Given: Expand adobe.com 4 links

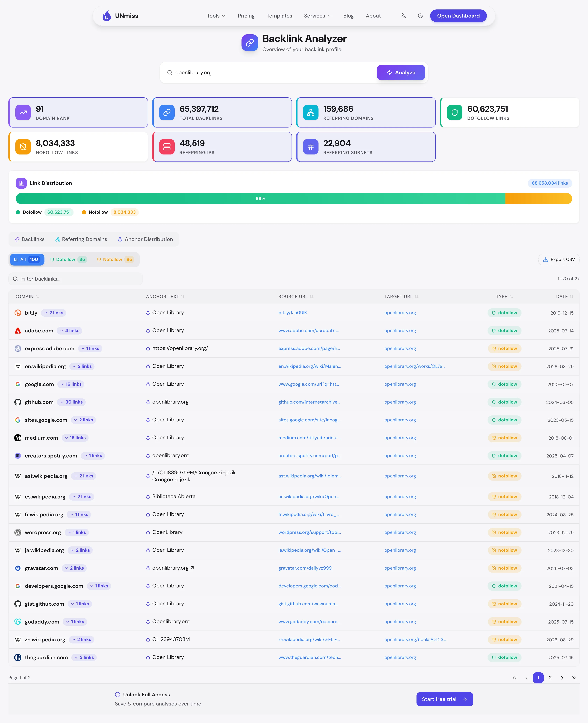Looking at the screenshot, I should (x=70, y=331).
